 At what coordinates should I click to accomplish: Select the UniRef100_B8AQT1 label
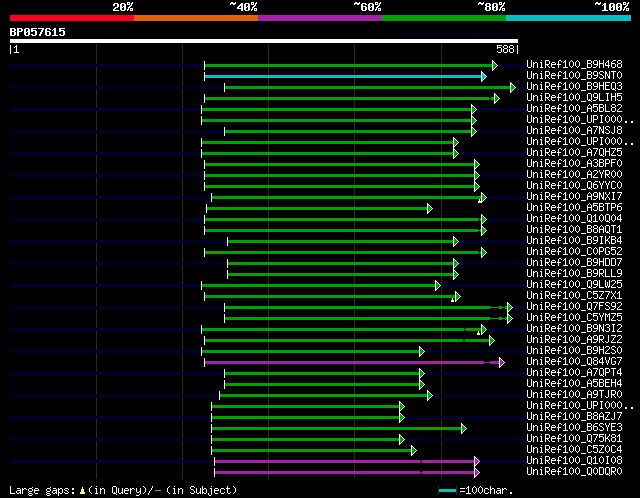(x=574, y=230)
